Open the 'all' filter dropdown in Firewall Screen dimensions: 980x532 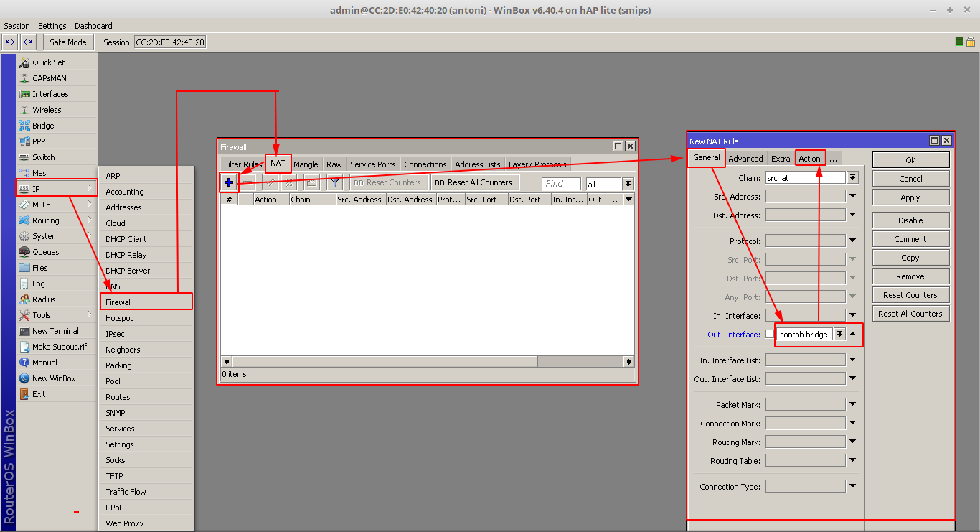[628, 183]
